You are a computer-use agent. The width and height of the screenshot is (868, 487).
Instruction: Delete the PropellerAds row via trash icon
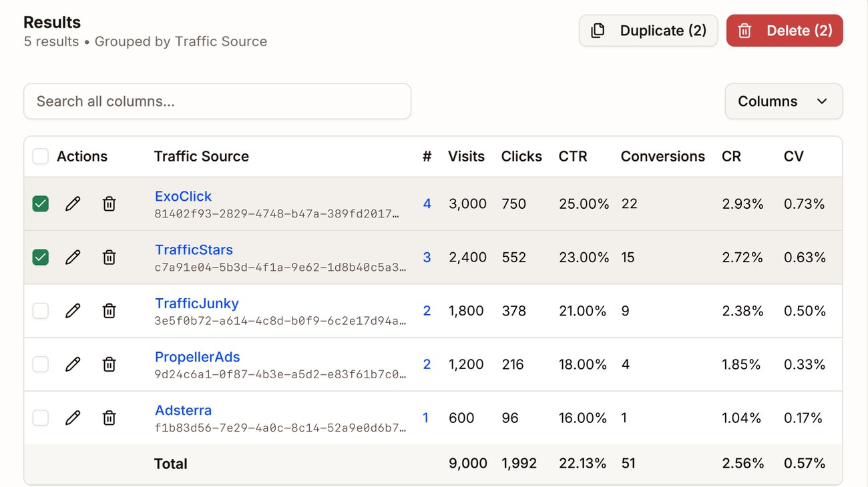(109, 364)
